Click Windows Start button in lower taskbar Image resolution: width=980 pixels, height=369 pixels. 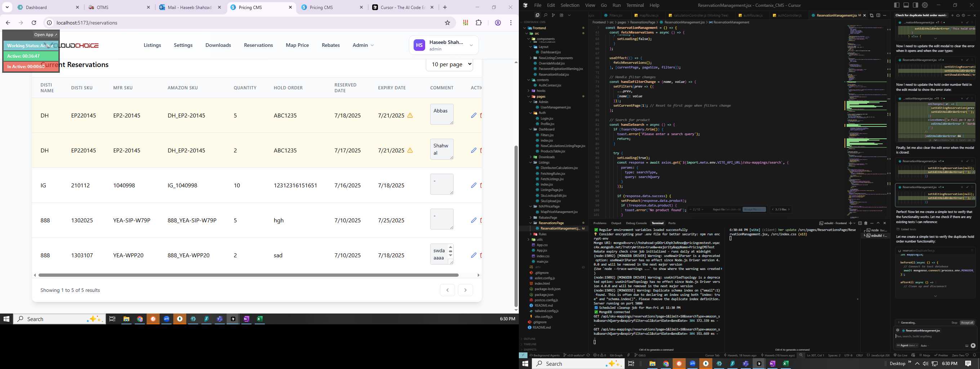pyautogui.click(x=525, y=364)
